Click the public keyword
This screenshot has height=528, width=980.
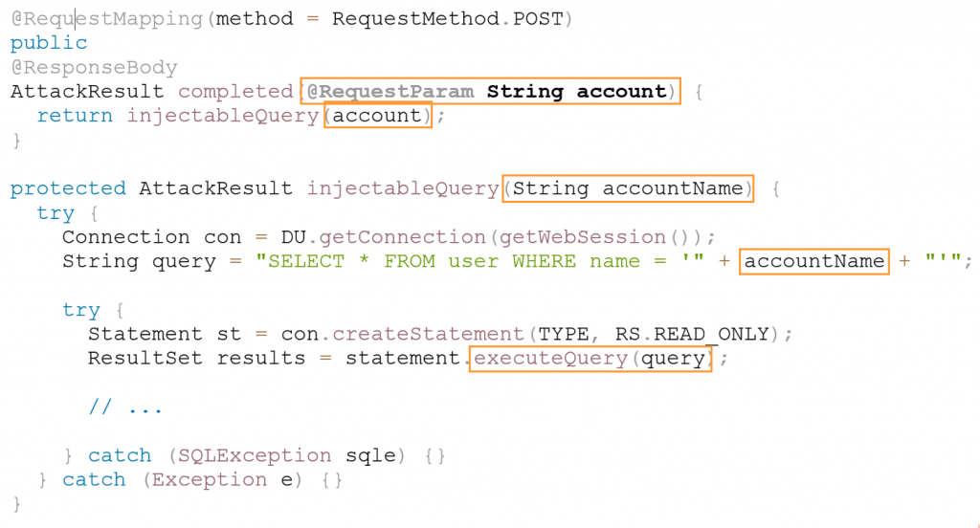click(x=49, y=43)
